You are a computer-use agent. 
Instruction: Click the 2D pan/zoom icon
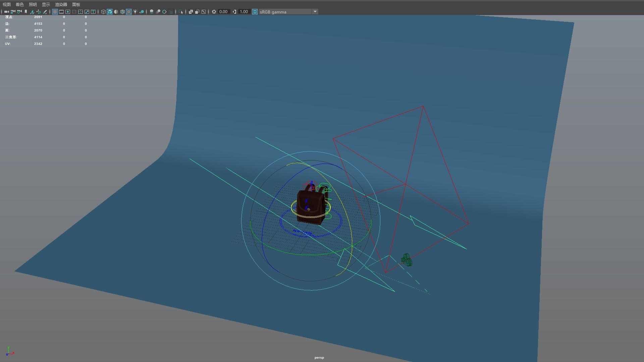(x=39, y=12)
